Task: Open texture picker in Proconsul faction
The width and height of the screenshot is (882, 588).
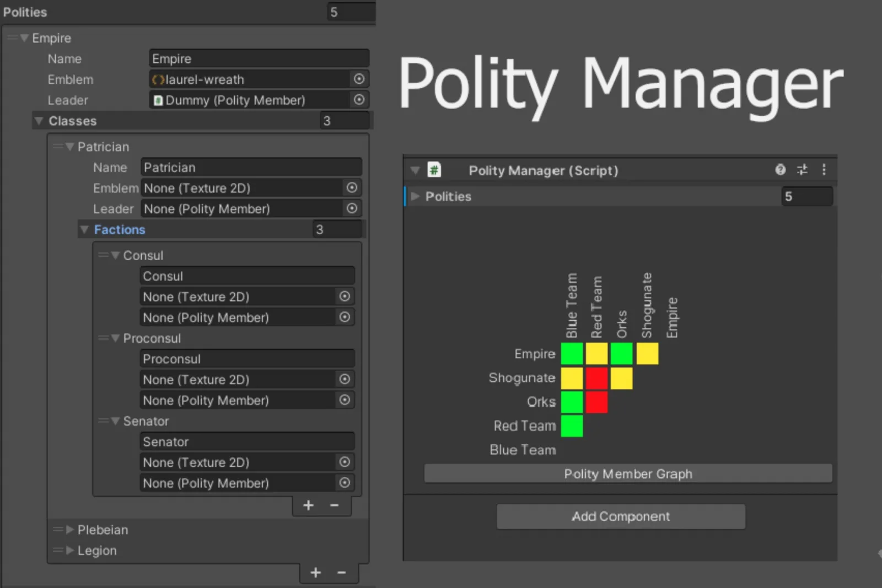Action: 345,379
